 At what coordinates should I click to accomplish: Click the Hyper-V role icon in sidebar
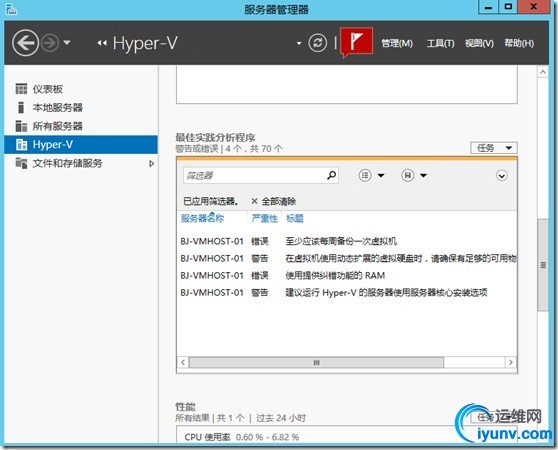tap(21, 144)
